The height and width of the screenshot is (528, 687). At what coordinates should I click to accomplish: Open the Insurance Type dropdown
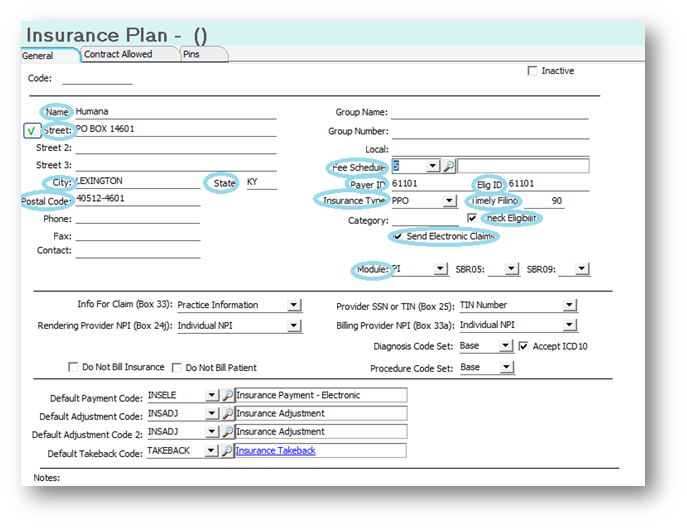[x=450, y=201]
